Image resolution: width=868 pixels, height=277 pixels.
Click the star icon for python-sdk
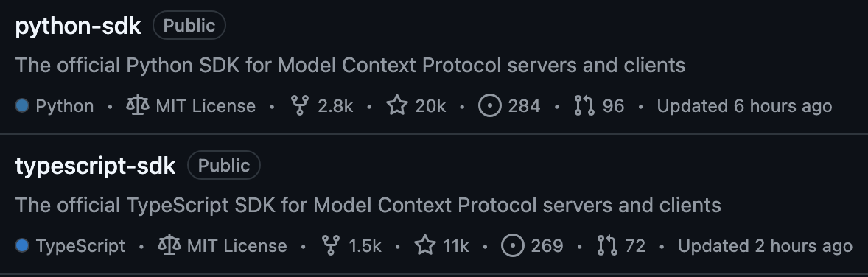397,105
